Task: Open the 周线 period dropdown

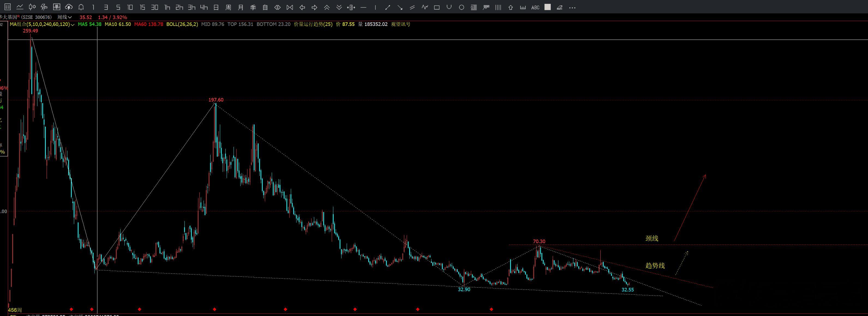Action: (x=65, y=17)
